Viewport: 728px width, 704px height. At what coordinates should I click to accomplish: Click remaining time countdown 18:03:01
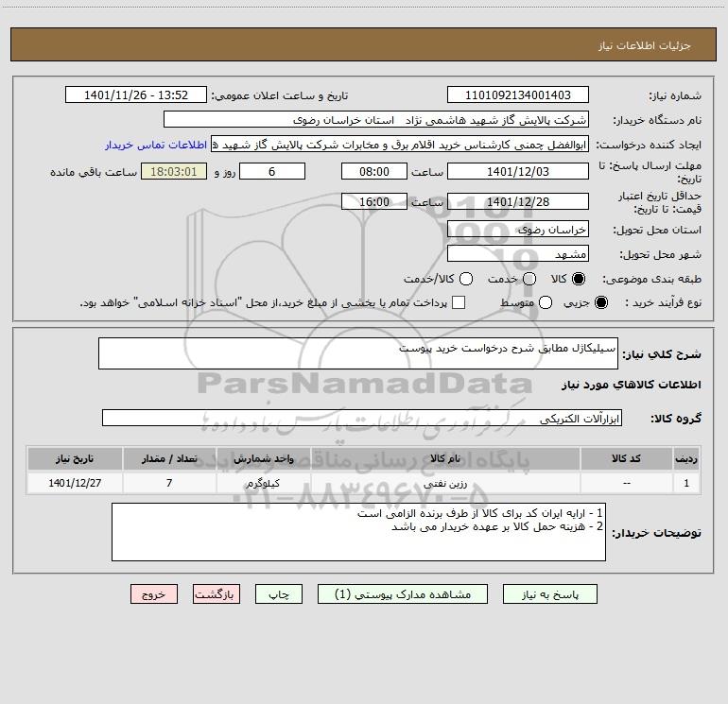click(174, 171)
